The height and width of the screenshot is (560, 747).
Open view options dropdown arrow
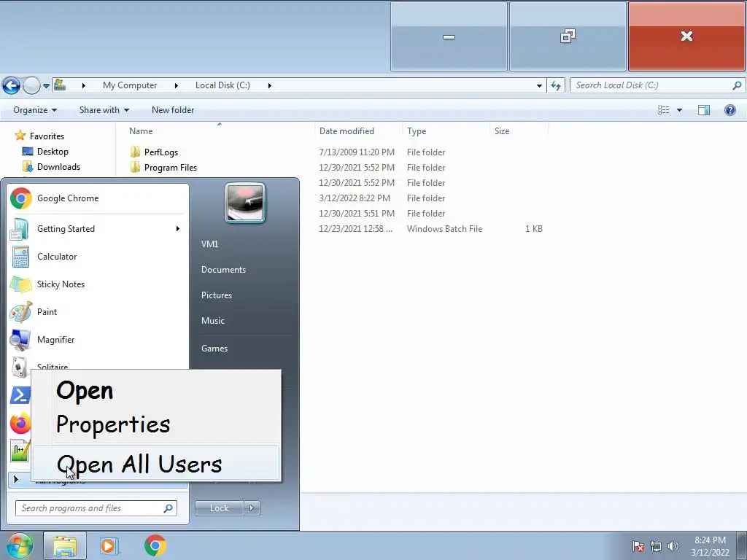click(x=679, y=111)
